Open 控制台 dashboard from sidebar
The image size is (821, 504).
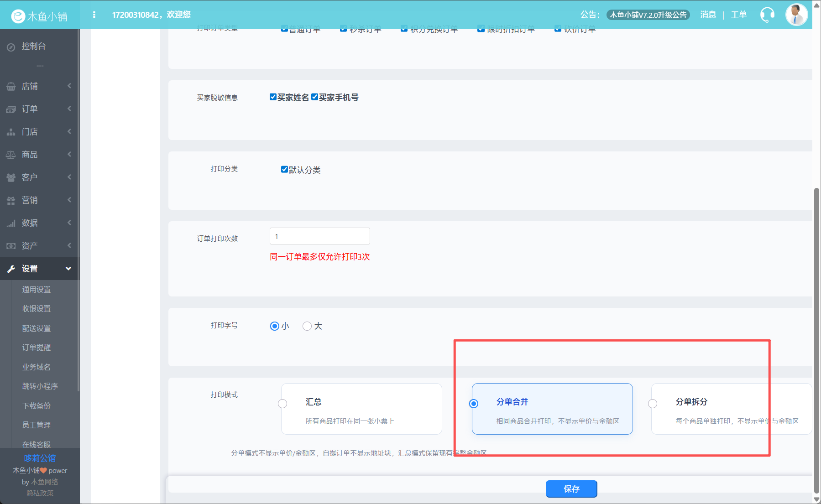(x=33, y=47)
